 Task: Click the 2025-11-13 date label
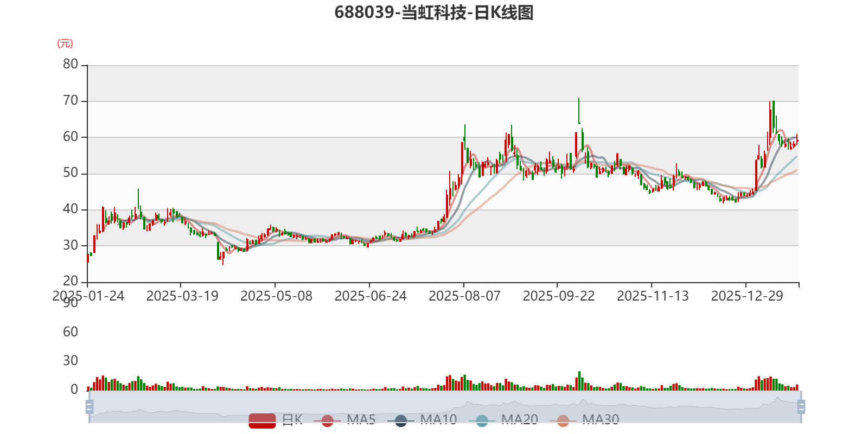pyautogui.click(x=653, y=296)
